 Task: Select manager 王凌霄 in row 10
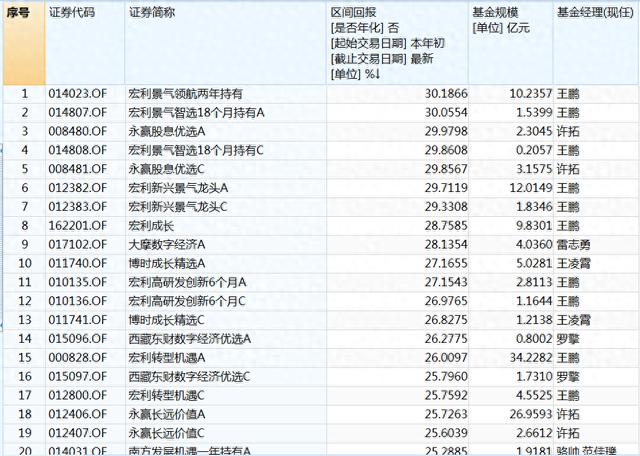[573, 263]
